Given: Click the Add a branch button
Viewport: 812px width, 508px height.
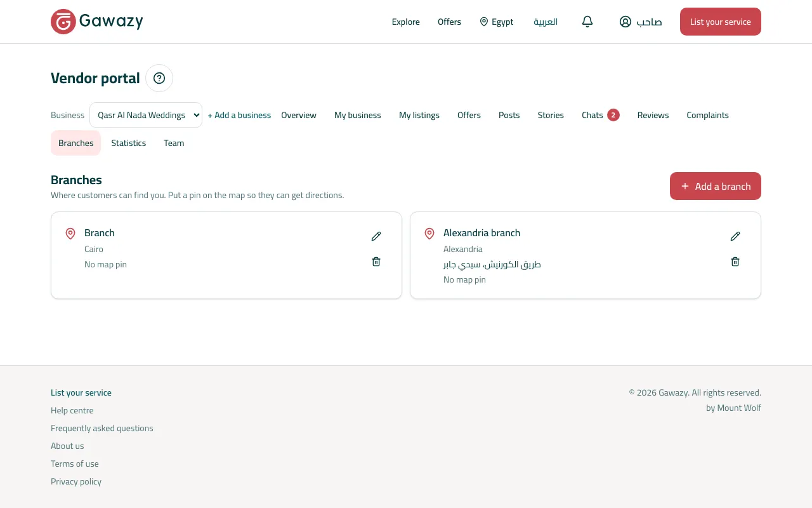Looking at the screenshot, I should [x=716, y=186].
